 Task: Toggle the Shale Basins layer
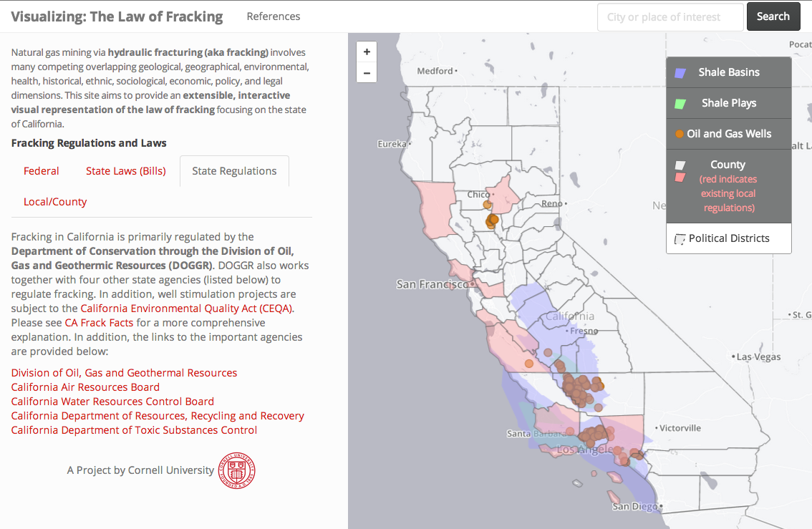pos(729,72)
